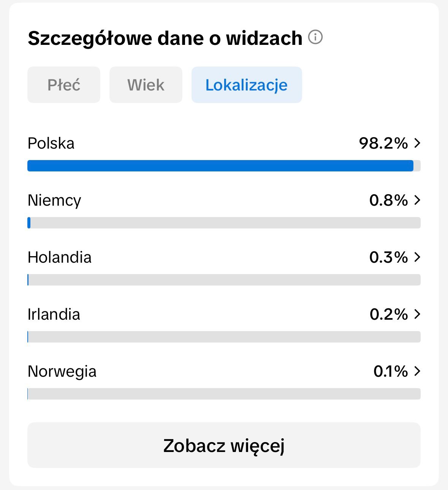448x490 pixels.
Task: Switch to the Płeć tab
Action: (64, 85)
